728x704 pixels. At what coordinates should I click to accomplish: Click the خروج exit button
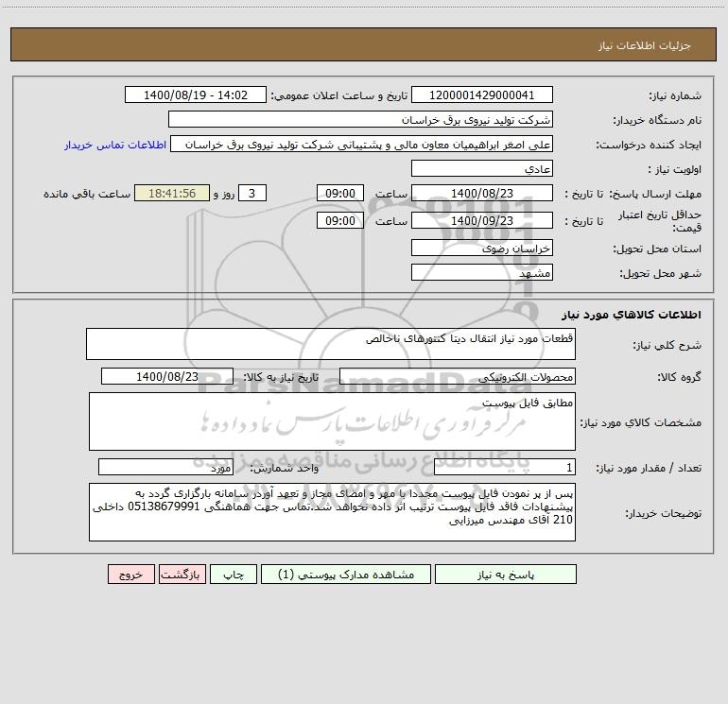coord(130,574)
